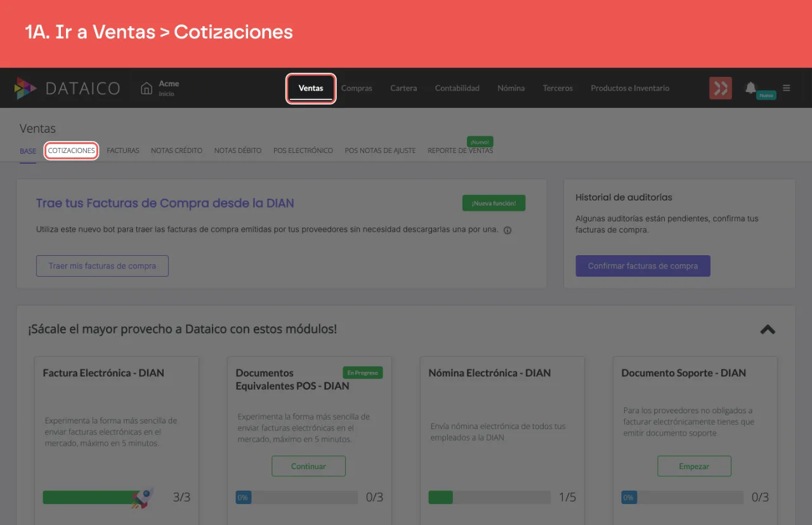The width and height of the screenshot is (812, 525).
Task: Open the Nómina menu
Action: coord(511,88)
